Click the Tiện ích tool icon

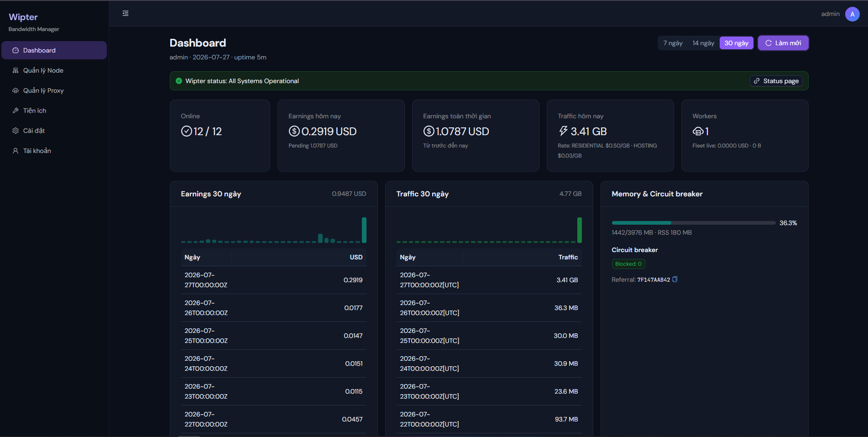click(x=16, y=111)
